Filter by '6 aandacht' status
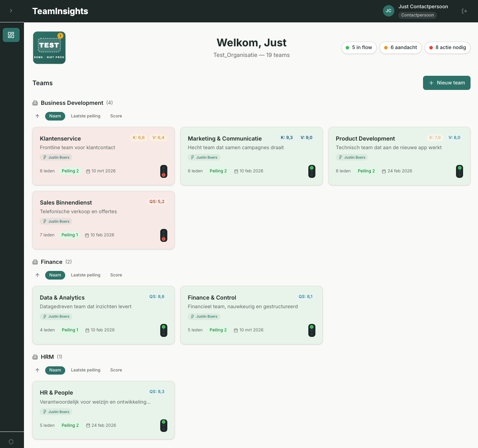The width and height of the screenshot is (478, 448). pyautogui.click(x=401, y=48)
